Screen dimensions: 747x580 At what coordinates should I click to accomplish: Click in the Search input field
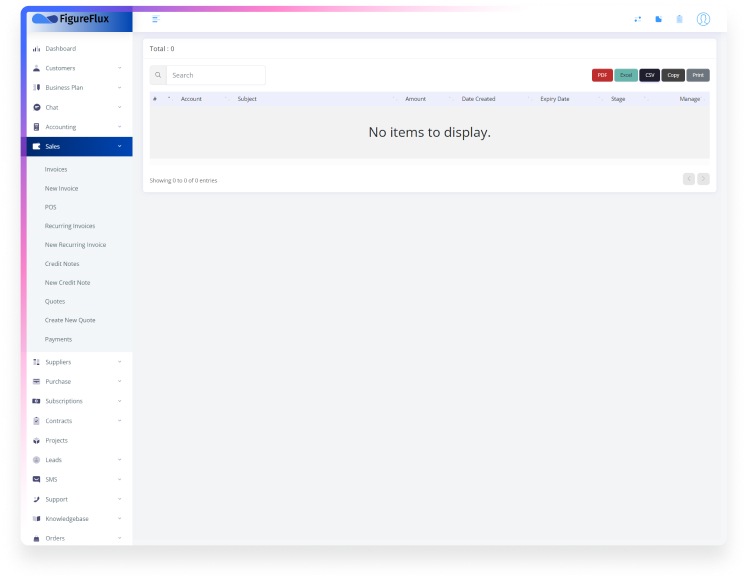[215, 75]
